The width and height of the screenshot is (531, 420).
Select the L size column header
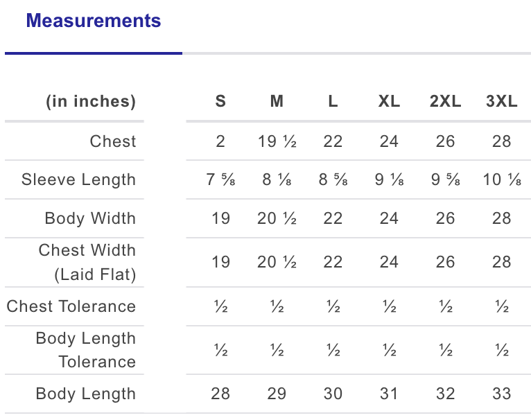333,101
